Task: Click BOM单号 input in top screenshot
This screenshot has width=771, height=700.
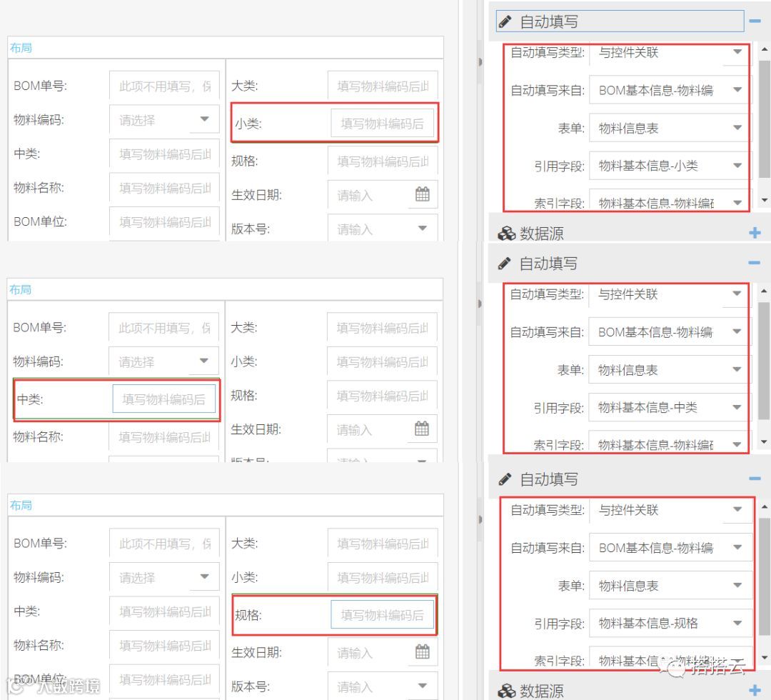Action: 164,86
